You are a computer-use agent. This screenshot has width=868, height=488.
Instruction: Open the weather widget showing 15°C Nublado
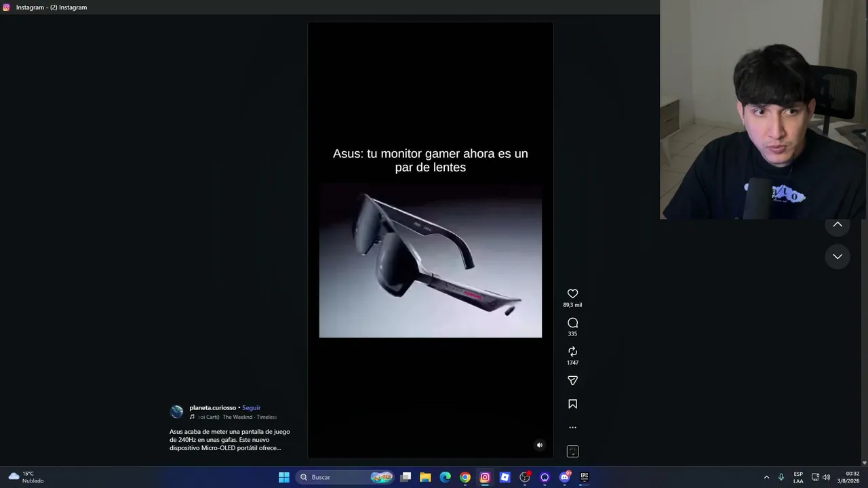point(26,477)
